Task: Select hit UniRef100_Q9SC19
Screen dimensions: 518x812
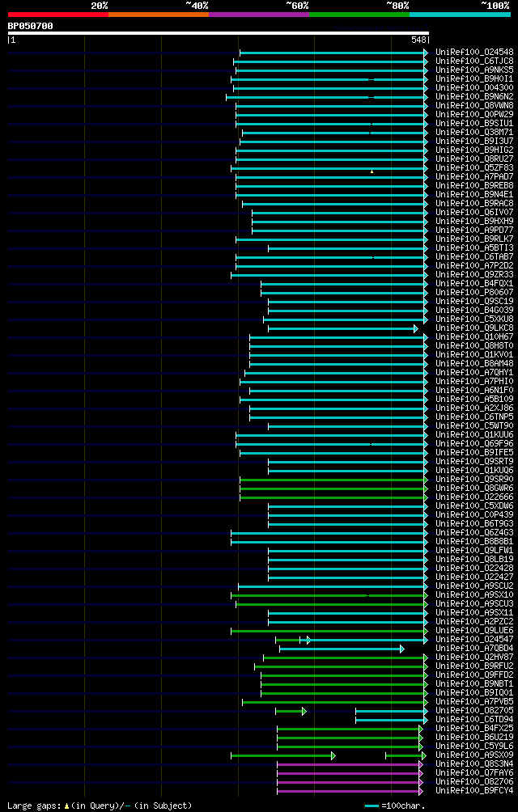Action: point(474,301)
